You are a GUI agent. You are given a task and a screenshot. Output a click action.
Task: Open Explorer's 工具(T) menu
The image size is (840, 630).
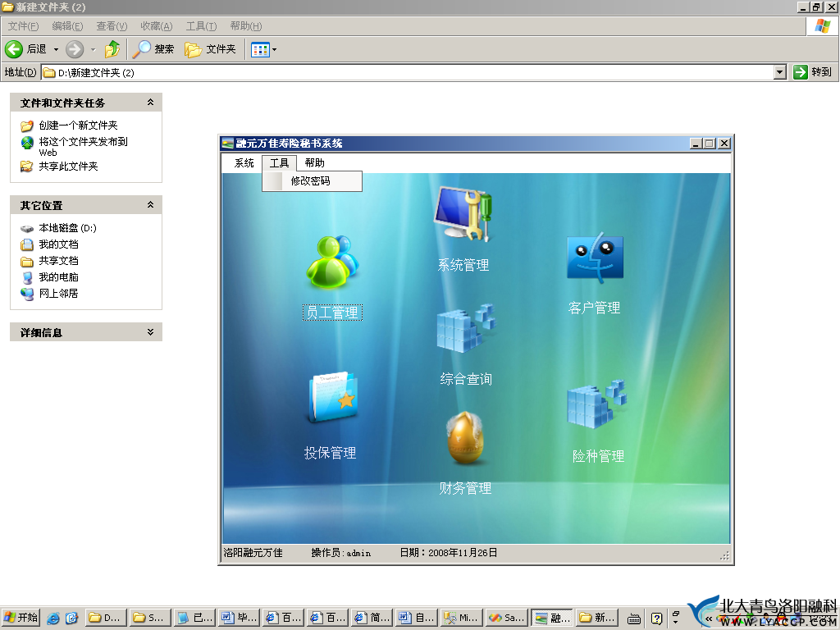coord(202,26)
